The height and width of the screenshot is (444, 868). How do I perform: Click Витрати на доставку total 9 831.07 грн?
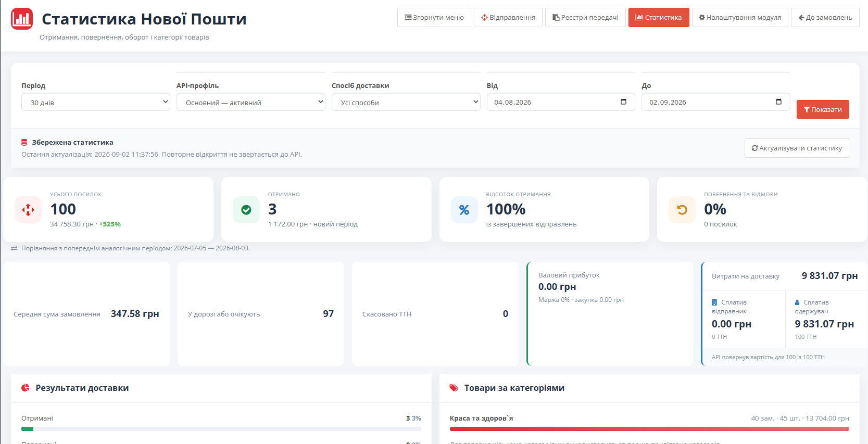click(829, 276)
